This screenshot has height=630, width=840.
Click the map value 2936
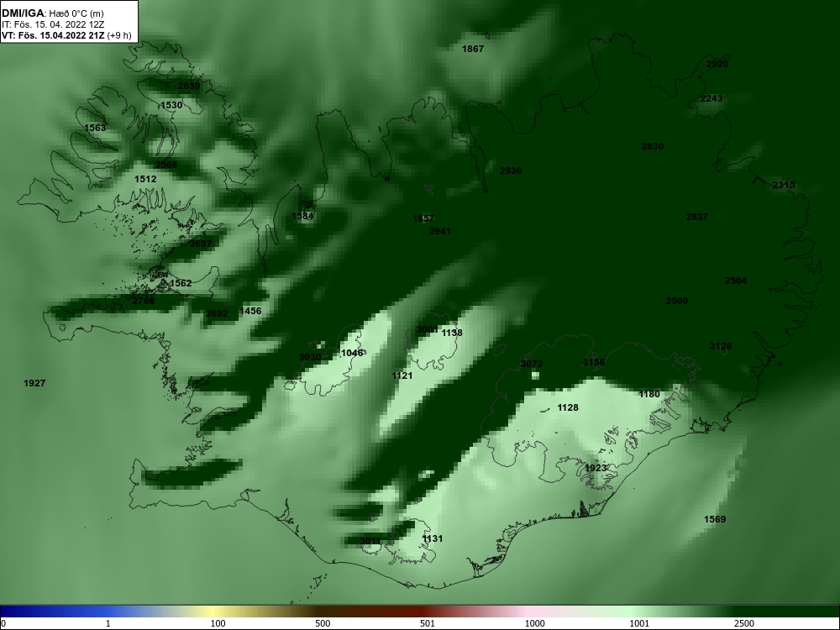coord(511,171)
